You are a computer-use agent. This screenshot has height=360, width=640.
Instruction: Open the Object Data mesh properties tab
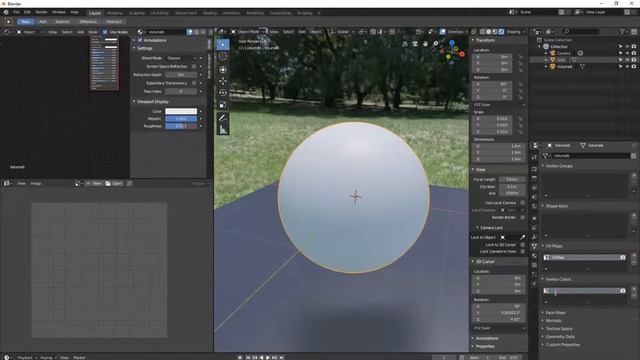534,246
